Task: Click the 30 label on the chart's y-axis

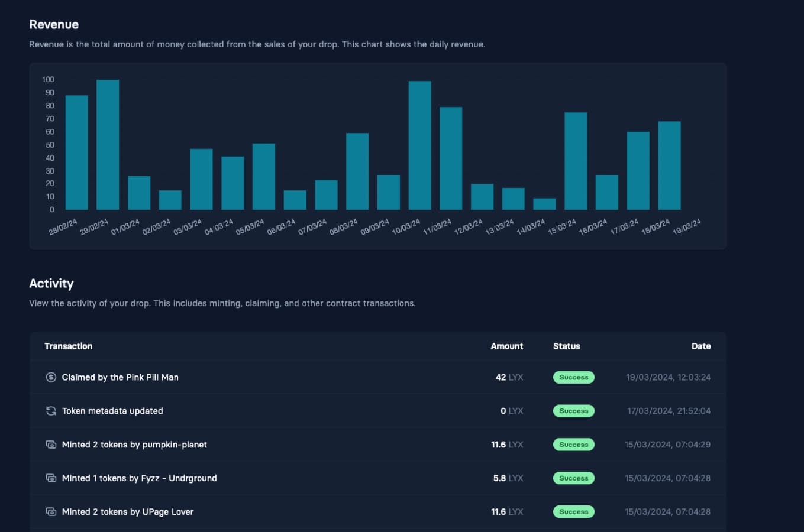Action: tap(50, 171)
